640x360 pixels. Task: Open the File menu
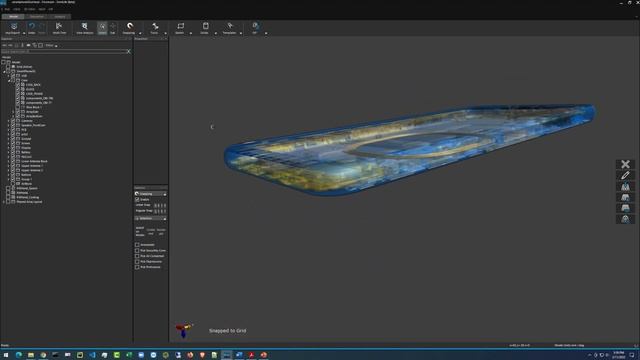7,9
